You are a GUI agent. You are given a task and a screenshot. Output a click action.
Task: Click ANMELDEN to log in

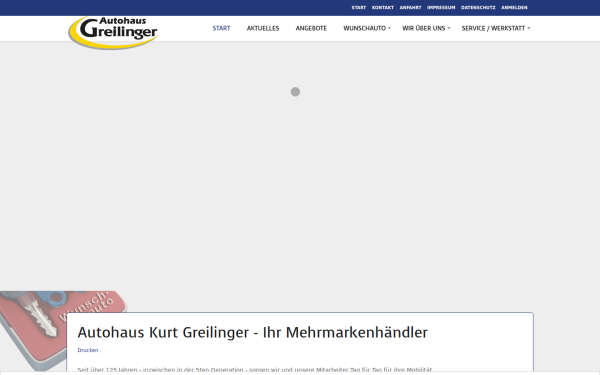point(514,8)
